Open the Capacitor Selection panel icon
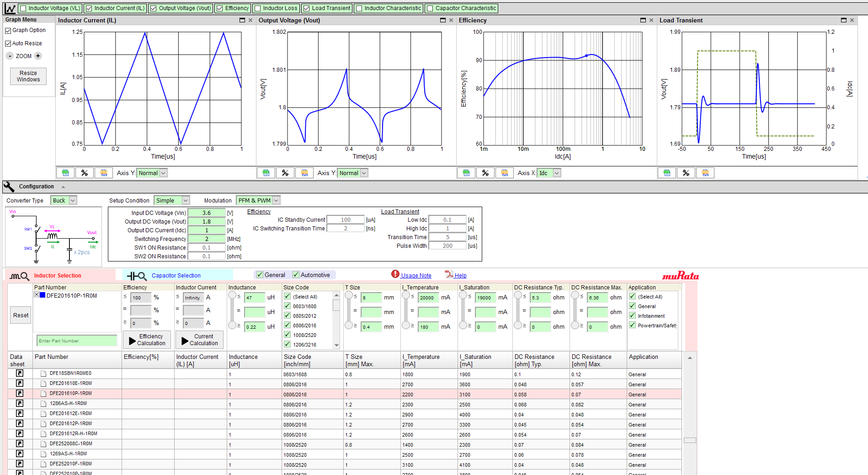868x475 pixels. [135, 275]
